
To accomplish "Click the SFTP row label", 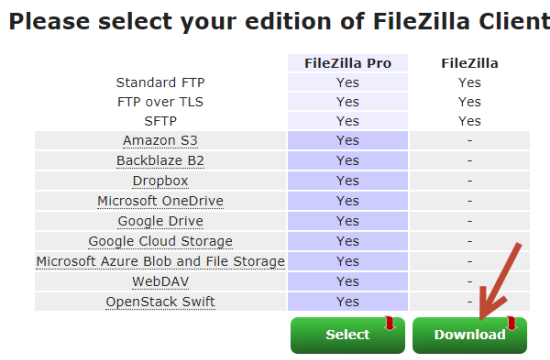I will click(x=160, y=121).
